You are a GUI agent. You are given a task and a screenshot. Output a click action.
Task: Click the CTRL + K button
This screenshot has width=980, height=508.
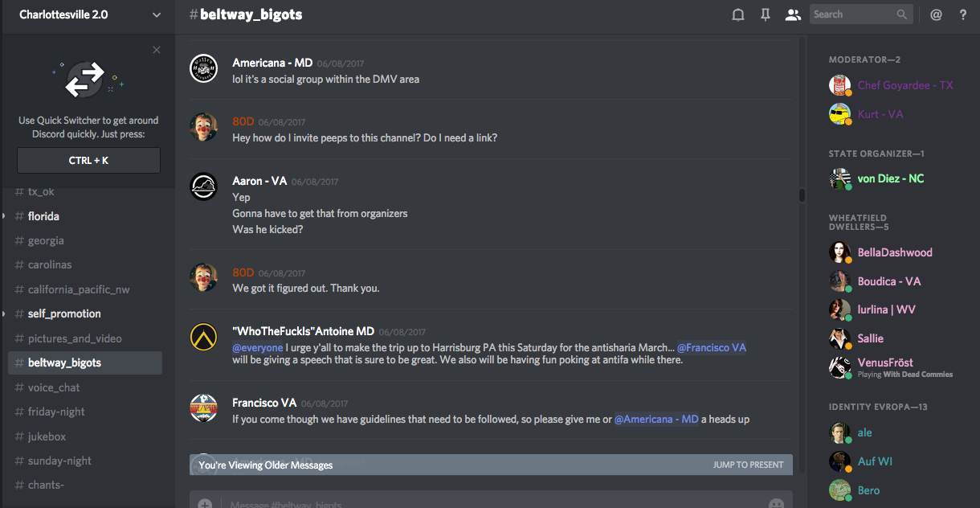tap(88, 160)
